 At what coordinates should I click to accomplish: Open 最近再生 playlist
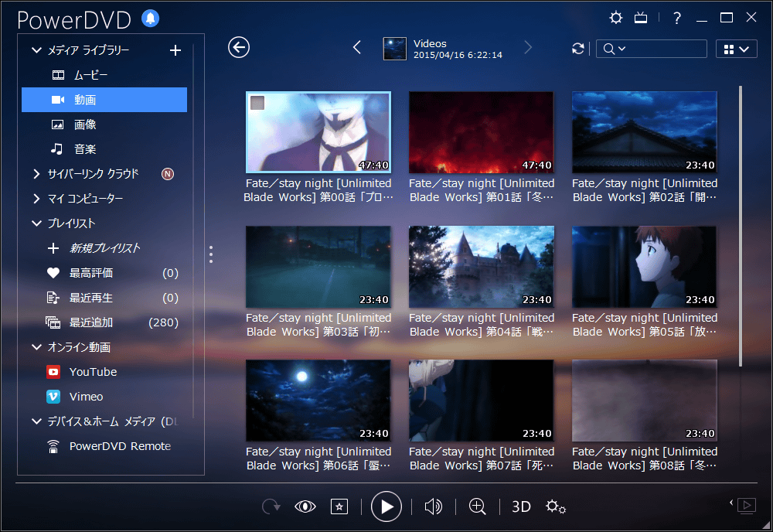pos(104,298)
